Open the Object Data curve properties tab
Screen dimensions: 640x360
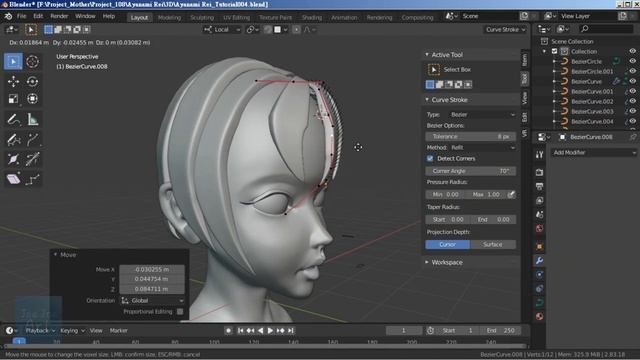coord(540,302)
